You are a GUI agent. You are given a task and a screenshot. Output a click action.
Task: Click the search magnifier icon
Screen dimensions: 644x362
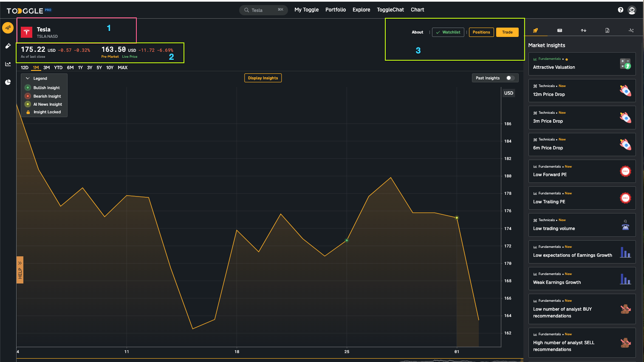[246, 10]
